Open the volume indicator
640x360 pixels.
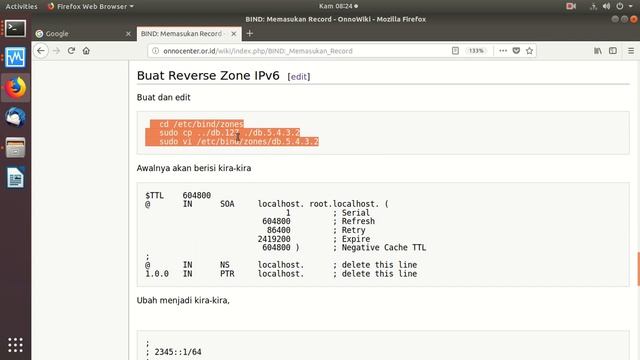pos(606,6)
